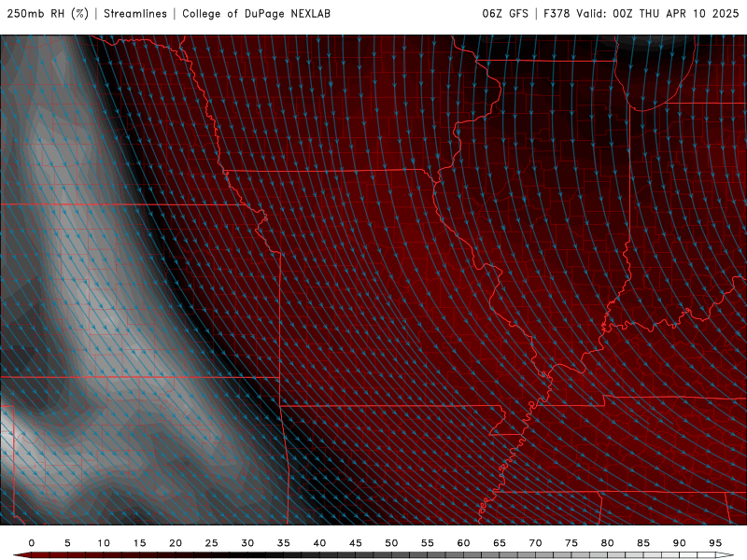Click the colorbar label "20"

(176, 543)
